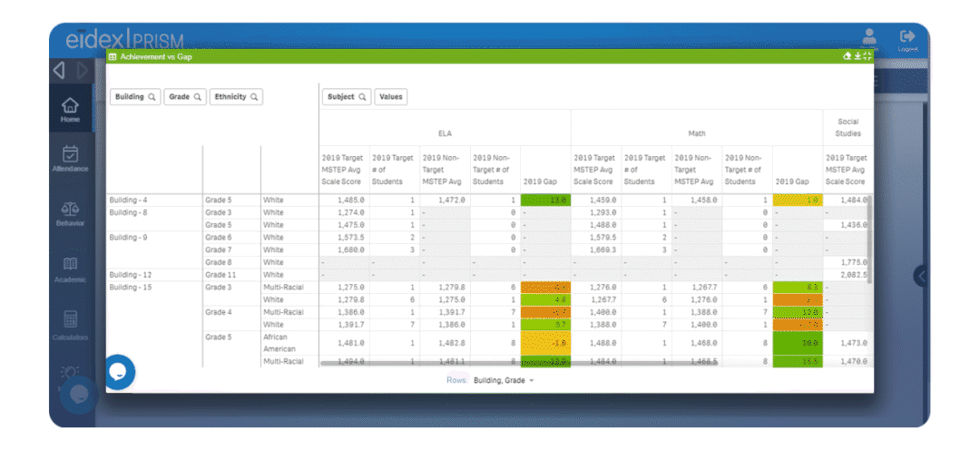Click the search icon in Ethnicity chip
The image size is (980, 450).
click(254, 97)
